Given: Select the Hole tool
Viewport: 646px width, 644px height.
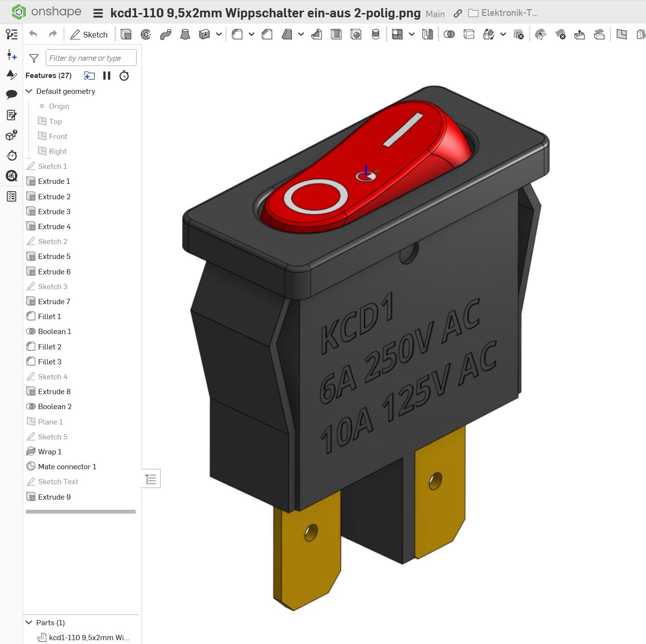Looking at the screenshot, I should click(x=356, y=34).
